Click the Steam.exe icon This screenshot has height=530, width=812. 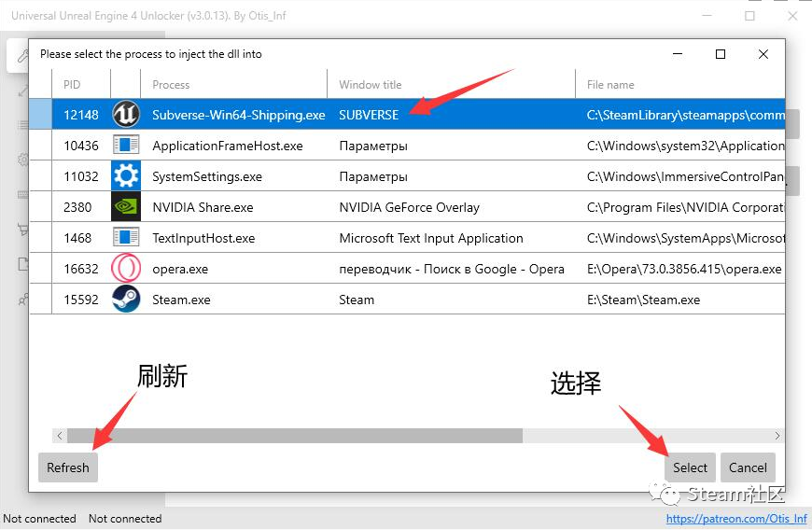click(126, 299)
